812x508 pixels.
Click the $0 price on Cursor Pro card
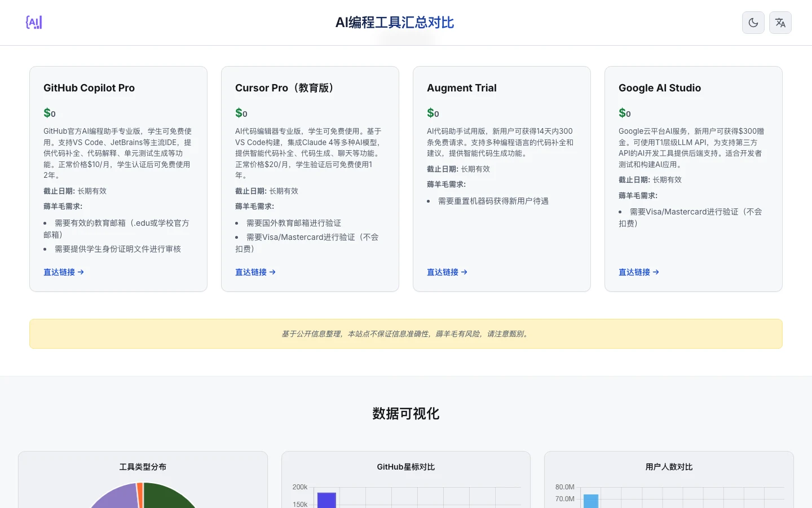[x=241, y=113]
